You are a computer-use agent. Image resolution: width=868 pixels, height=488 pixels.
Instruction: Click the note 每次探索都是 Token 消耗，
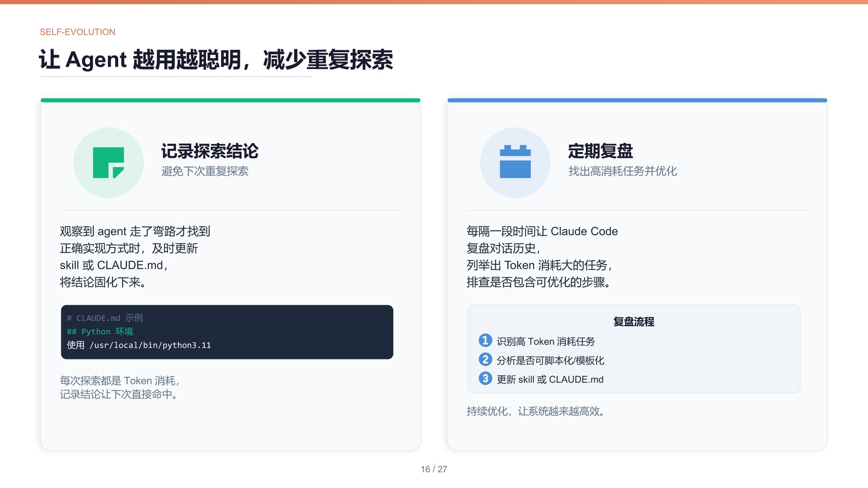click(x=120, y=381)
